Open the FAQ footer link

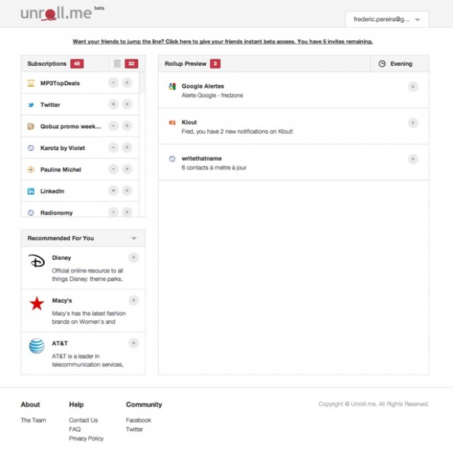point(74,429)
